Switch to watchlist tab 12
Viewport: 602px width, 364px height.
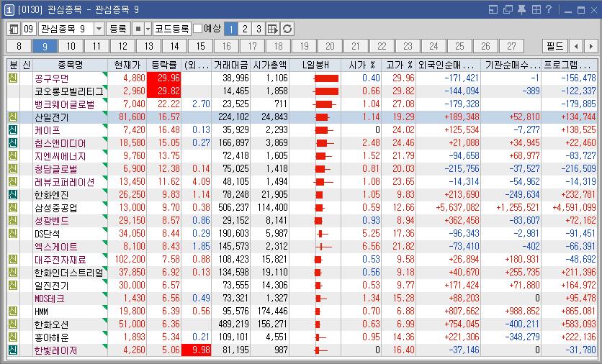tap(123, 47)
